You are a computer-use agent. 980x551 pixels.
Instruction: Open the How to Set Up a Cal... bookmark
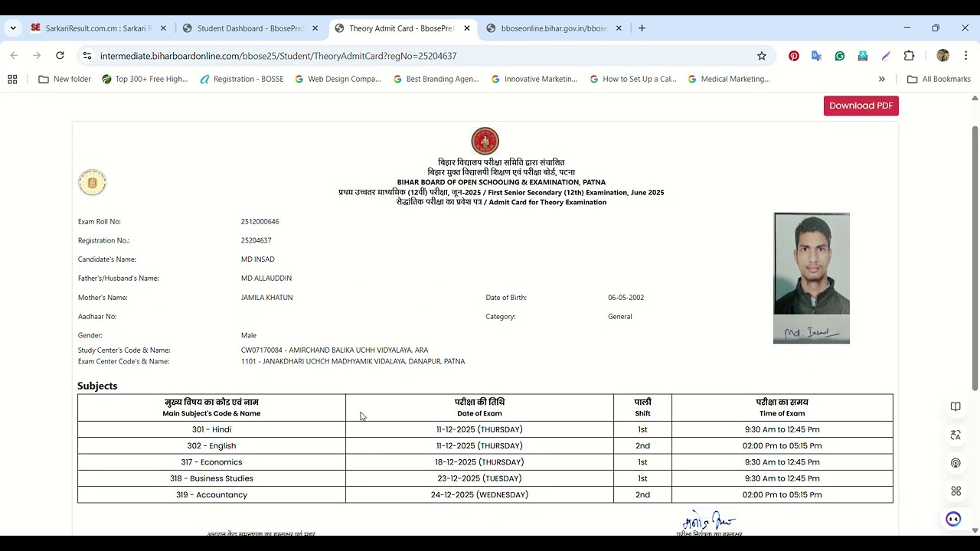tap(632, 79)
